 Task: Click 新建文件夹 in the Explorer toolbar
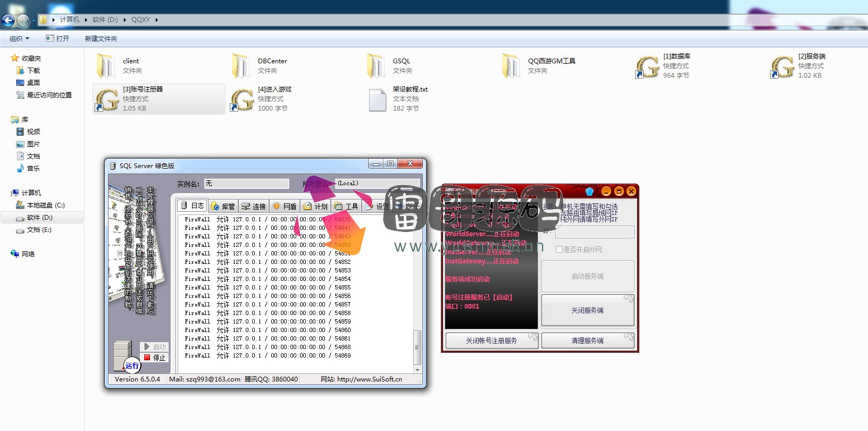(101, 38)
